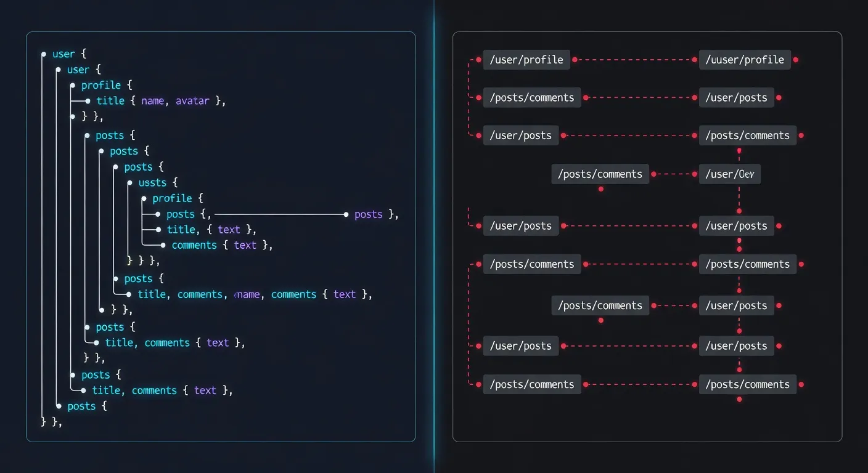Select the /user/profile item on the right
The height and width of the screenshot is (473, 868).
(526, 59)
